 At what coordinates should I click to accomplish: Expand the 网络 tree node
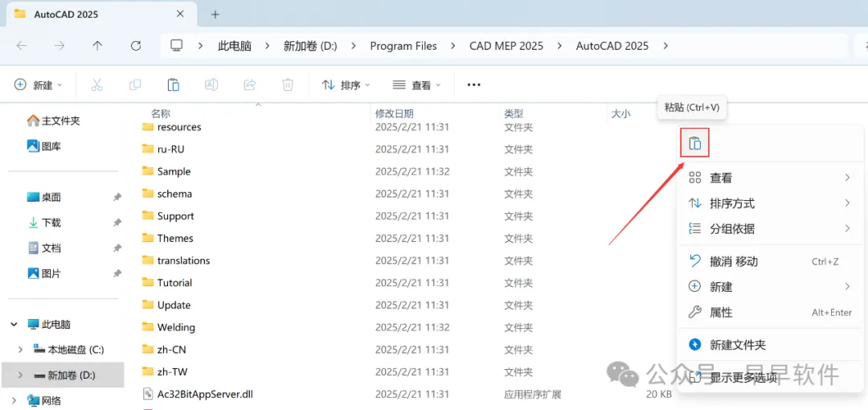pyautogui.click(x=14, y=400)
